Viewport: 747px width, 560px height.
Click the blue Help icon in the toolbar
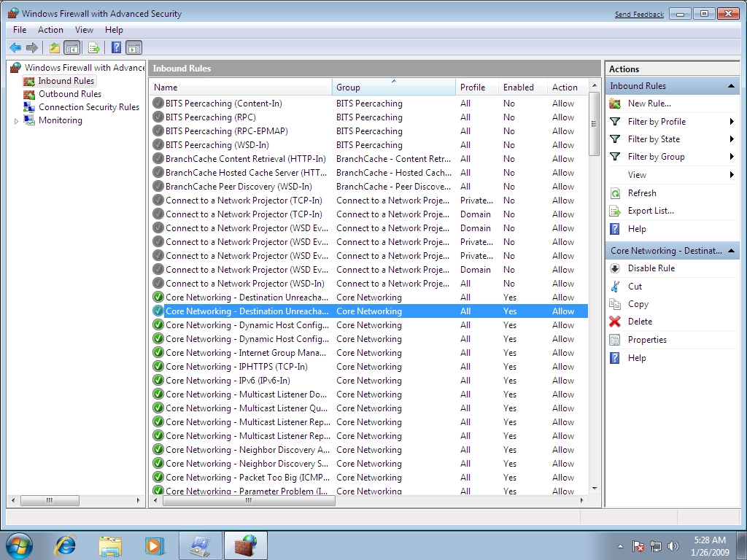[116, 48]
